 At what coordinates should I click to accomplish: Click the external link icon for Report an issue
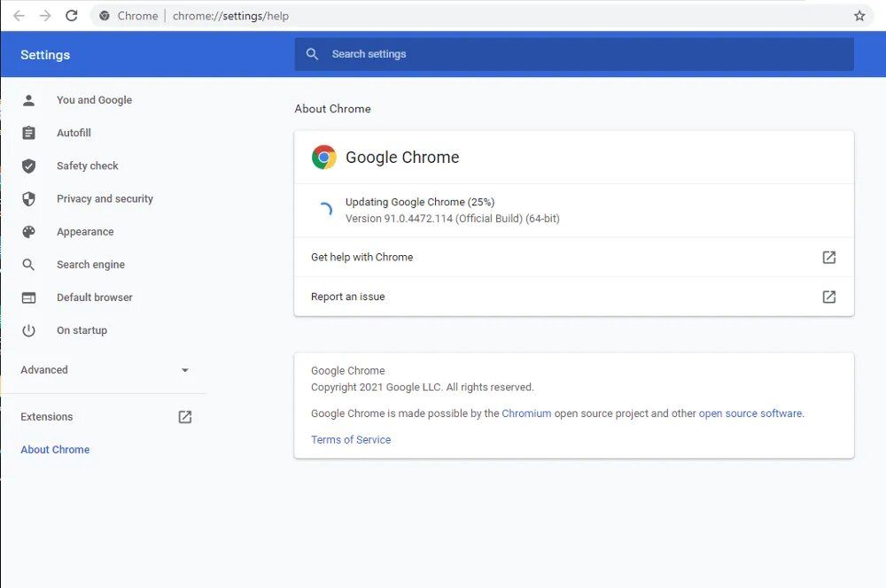pyautogui.click(x=828, y=297)
